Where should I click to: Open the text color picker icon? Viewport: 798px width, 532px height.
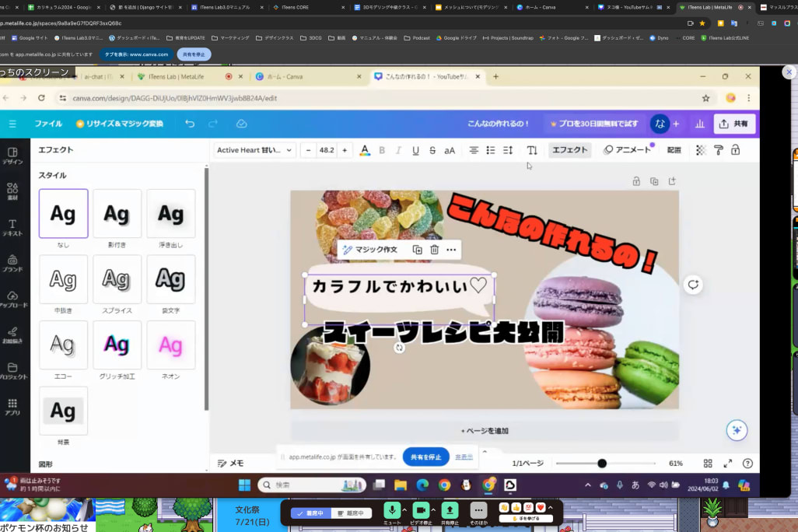364,149
